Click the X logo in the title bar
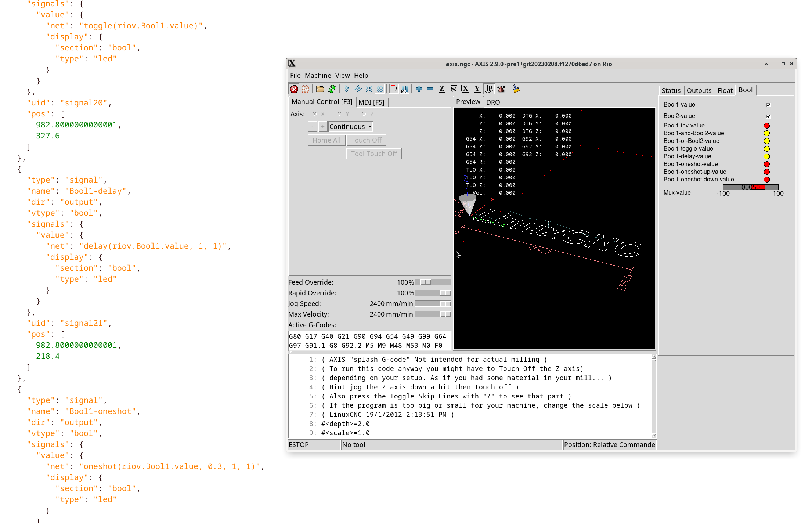812x523 pixels. tap(292, 64)
